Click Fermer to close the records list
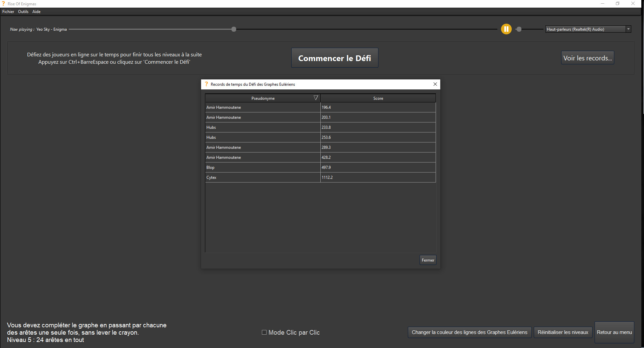Image resolution: width=644 pixels, height=348 pixels. click(x=428, y=260)
